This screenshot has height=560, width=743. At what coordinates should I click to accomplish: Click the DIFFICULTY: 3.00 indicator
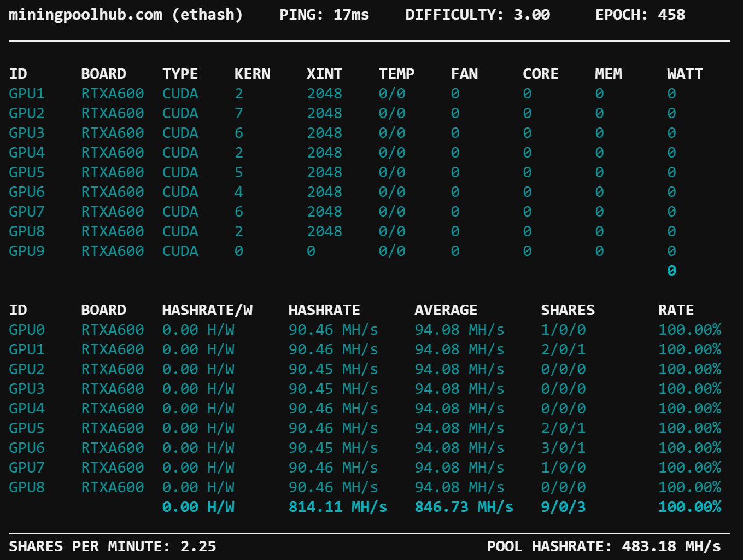click(476, 15)
